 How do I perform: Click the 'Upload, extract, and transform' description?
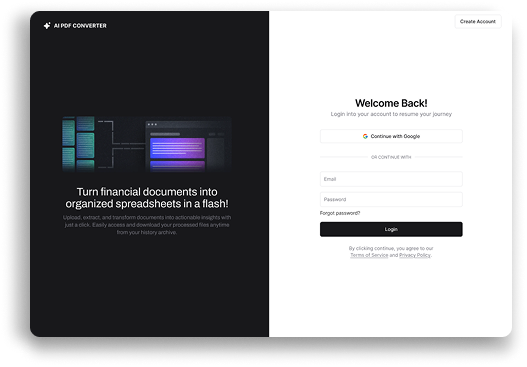[147, 225]
